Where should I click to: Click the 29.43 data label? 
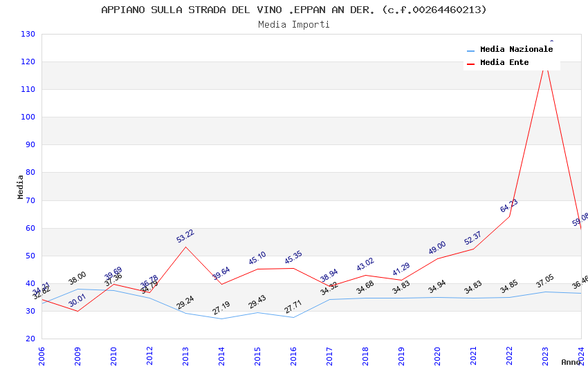point(257,302)
